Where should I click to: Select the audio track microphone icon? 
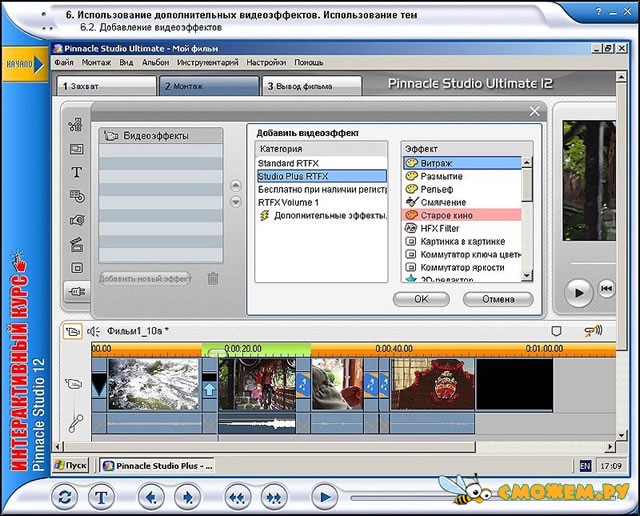click(x=76, y=423)
